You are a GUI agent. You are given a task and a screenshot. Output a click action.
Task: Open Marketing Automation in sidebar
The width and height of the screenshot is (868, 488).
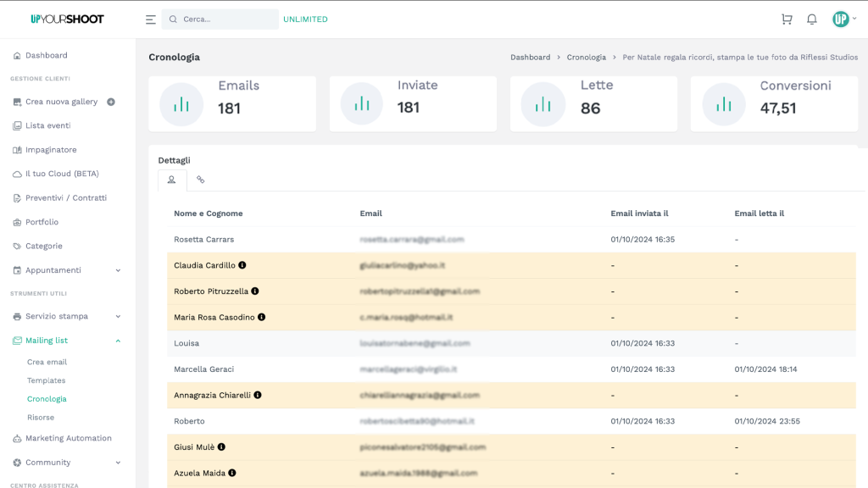pyautogui.click(x=68, y=438)
